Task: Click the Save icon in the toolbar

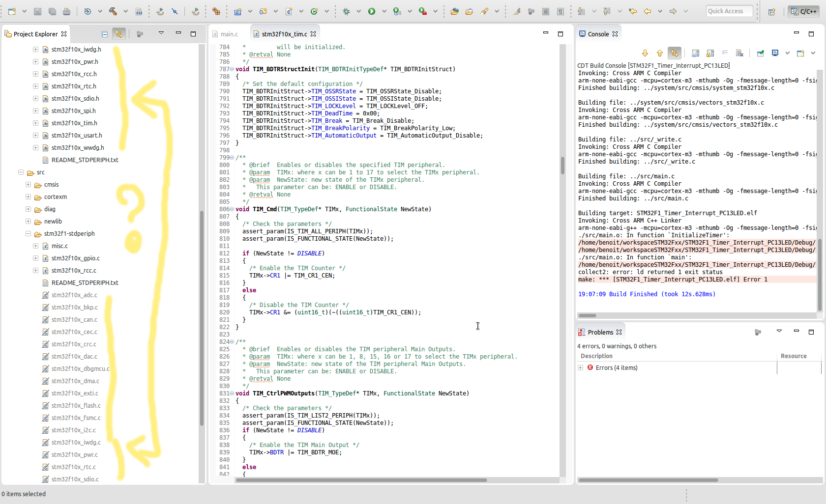Action: (37, 11)
